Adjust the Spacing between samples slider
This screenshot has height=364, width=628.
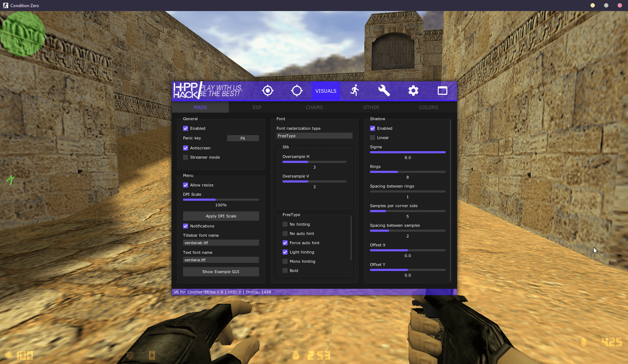coord(408,231)
